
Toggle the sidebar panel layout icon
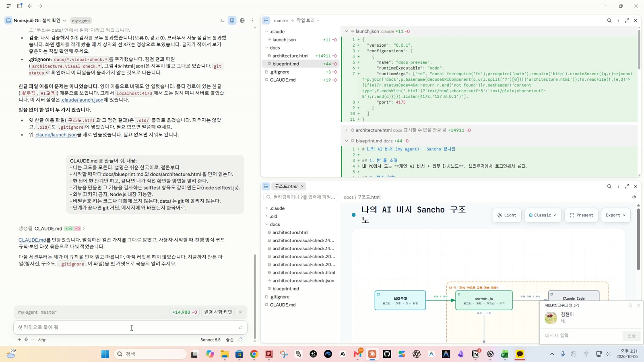pos(19,6)
